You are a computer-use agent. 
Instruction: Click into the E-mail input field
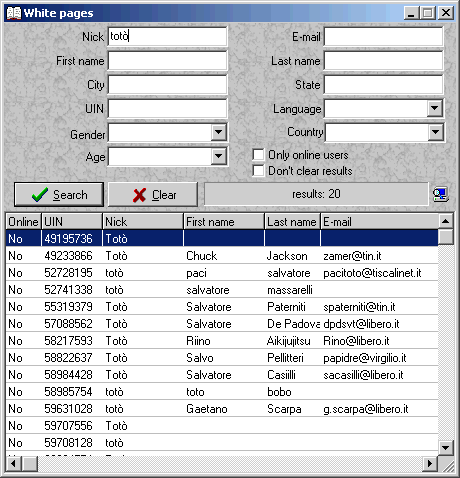pyautogui.click(x=383, y=37)
